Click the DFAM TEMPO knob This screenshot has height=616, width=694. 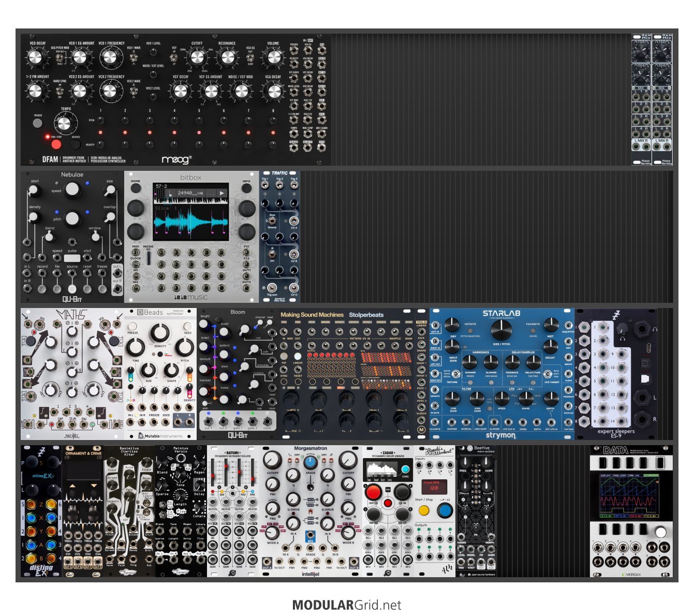[64, 123]
